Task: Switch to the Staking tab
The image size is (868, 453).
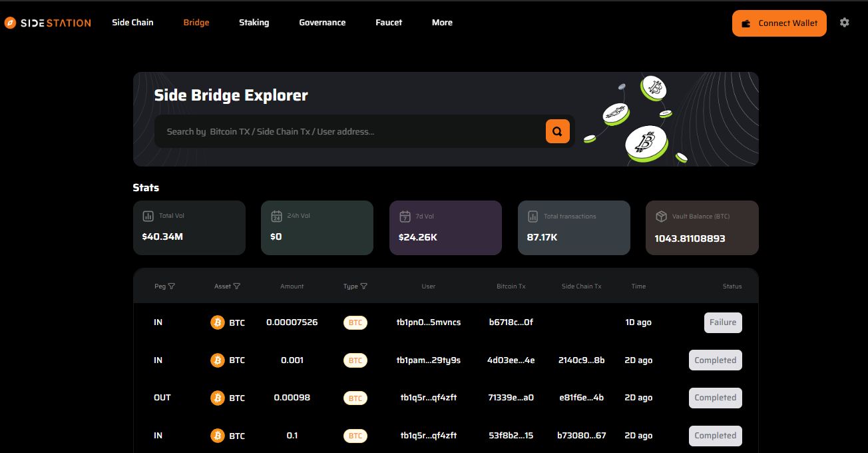Action: pyautogui.click(x=254, y=23)
